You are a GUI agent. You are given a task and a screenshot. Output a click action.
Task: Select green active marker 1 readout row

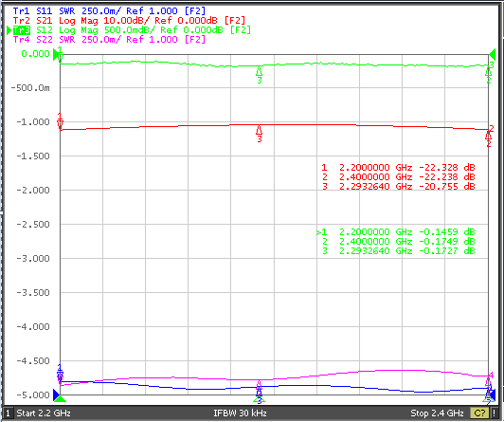pos(396,232)
